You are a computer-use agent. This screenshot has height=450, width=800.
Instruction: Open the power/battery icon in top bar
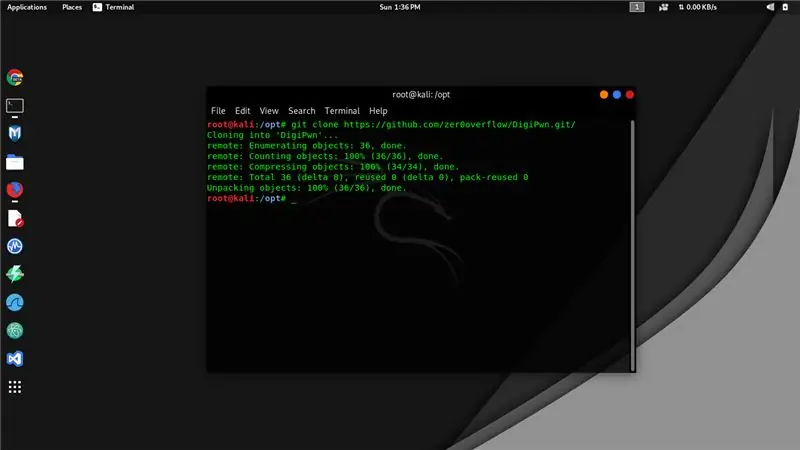[785, 7]
